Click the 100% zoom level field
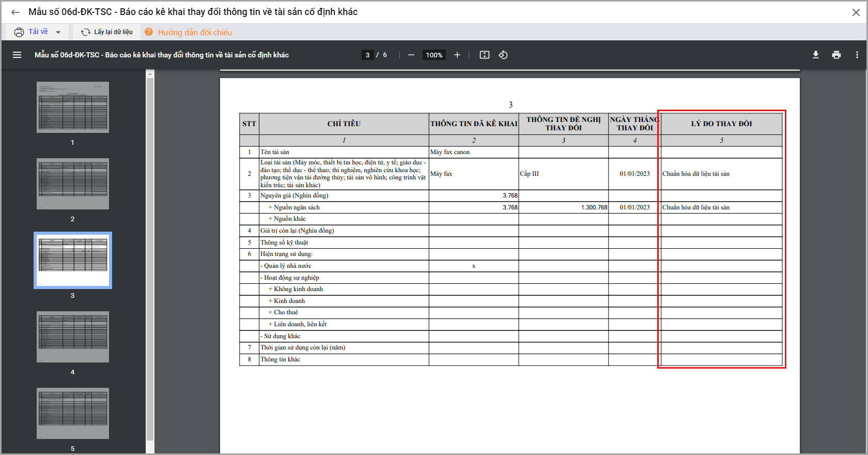 (x=434, y=55)
